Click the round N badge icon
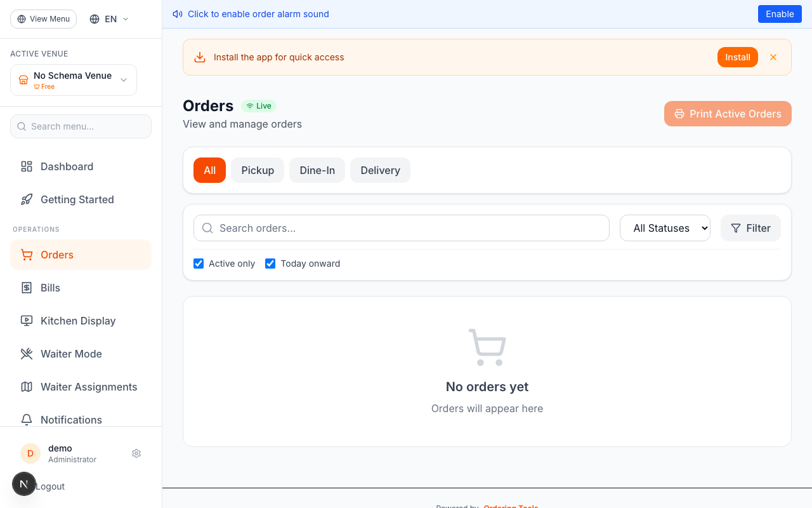The height and width of the screenshot is (508, 812). tap(24, 484)
